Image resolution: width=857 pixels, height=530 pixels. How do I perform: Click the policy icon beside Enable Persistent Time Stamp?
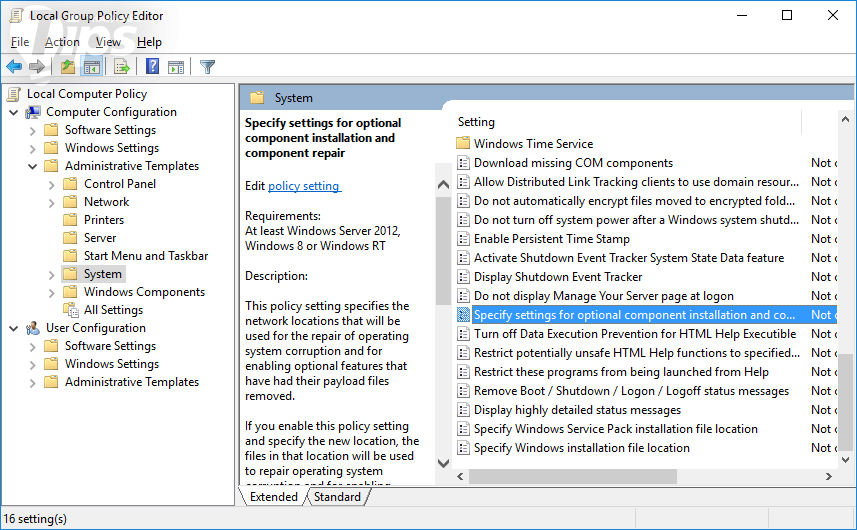(x=463, y=239)
